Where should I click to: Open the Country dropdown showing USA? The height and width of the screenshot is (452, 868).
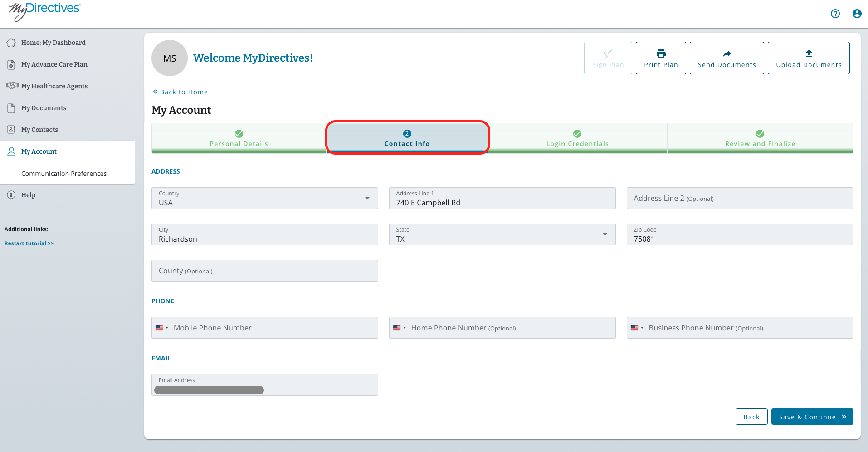(265, 198)
